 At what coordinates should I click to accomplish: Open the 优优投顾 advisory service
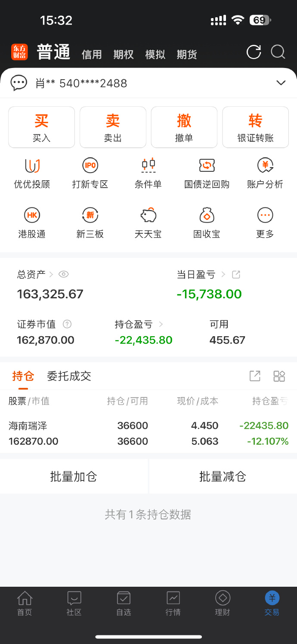(32, 172)
